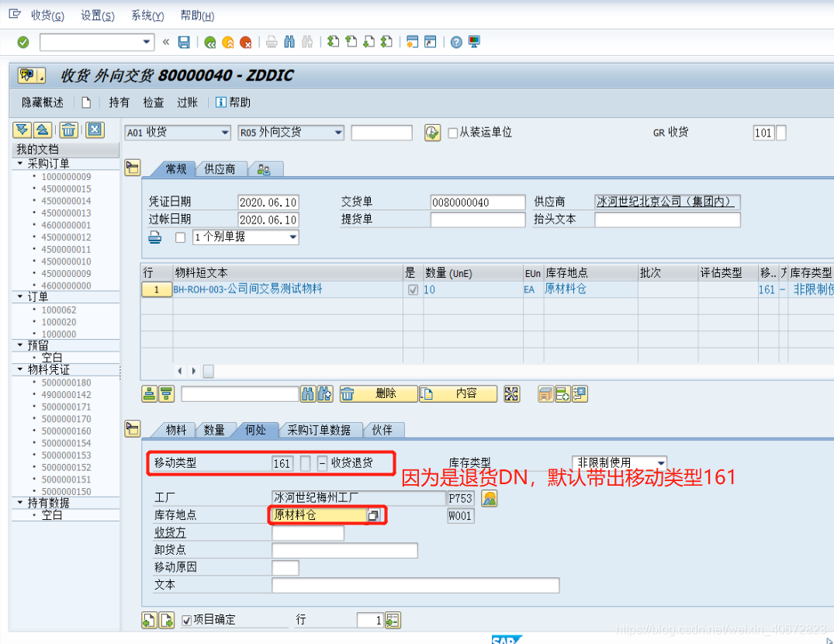
Task: Open the 设置(S) menu
Action: pyautogui.click(x=98, y=16)
